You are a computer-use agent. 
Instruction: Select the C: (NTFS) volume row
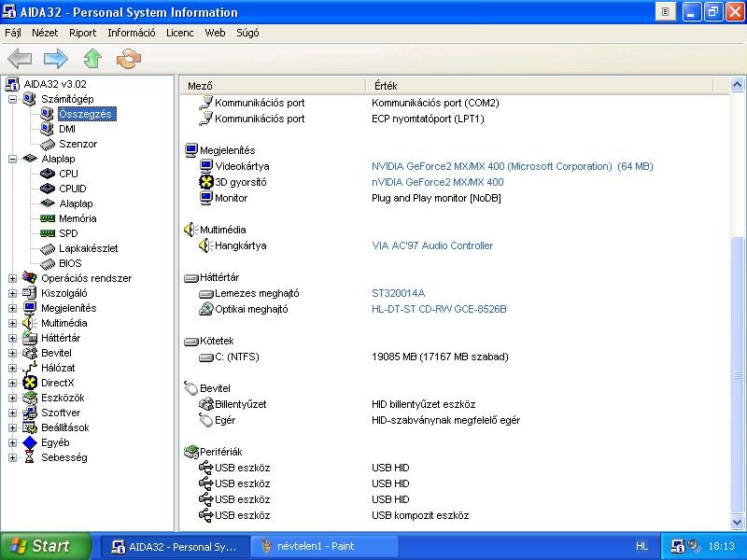pyautogui.click(x=237, y=357)
